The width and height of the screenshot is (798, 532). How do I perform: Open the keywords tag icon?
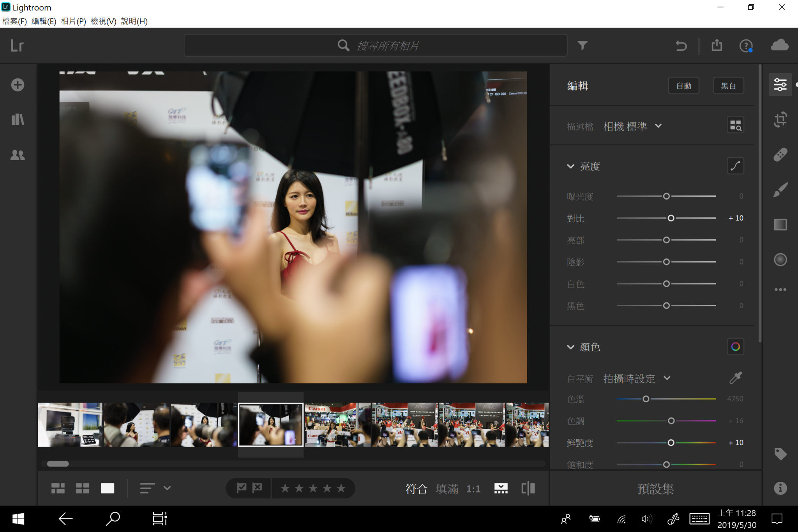pos(780,454)
